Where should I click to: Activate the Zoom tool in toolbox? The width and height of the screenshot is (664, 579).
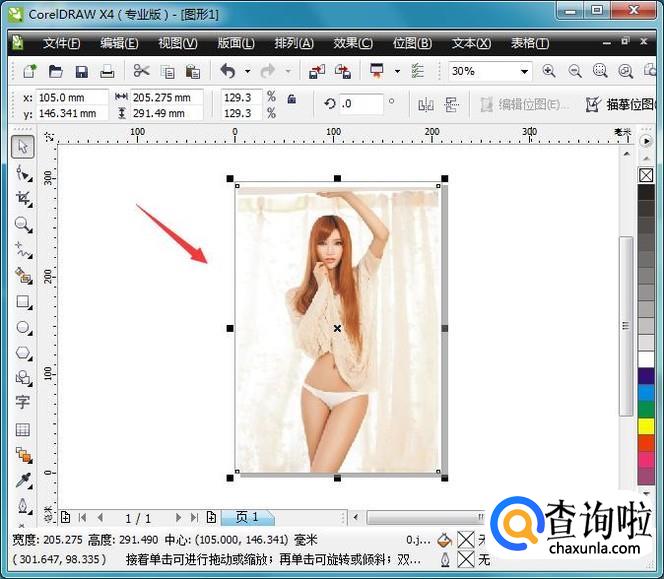coord(23,224)
